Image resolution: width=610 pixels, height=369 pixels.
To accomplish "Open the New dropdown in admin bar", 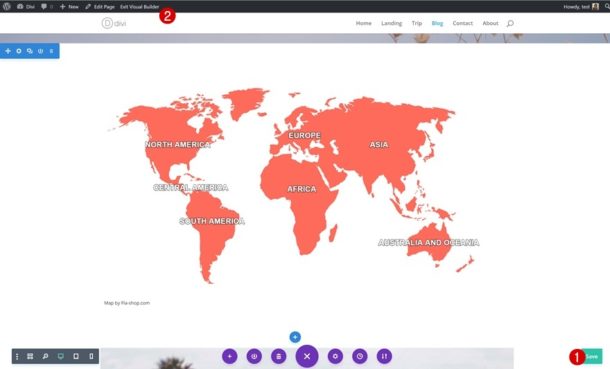I will tap(69, 7).
